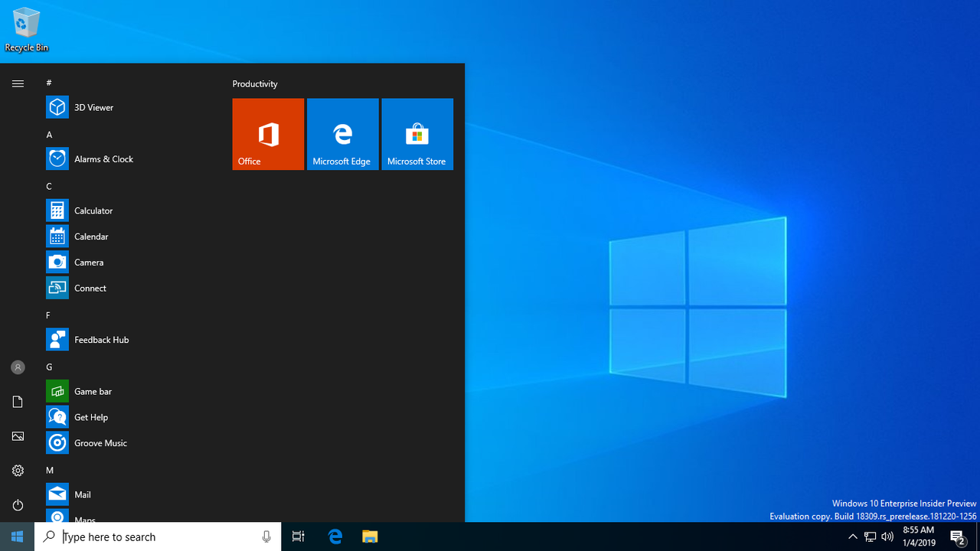Open the Connect app

(130, 289)
